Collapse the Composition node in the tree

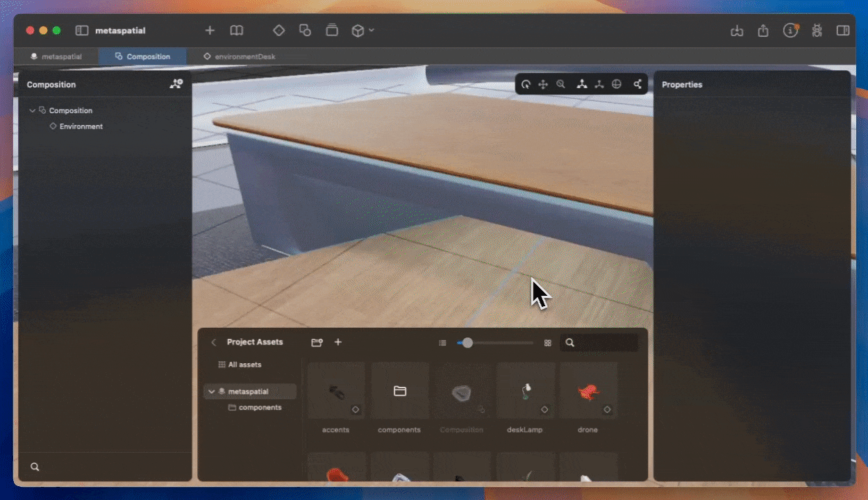[x=32, y=110]
